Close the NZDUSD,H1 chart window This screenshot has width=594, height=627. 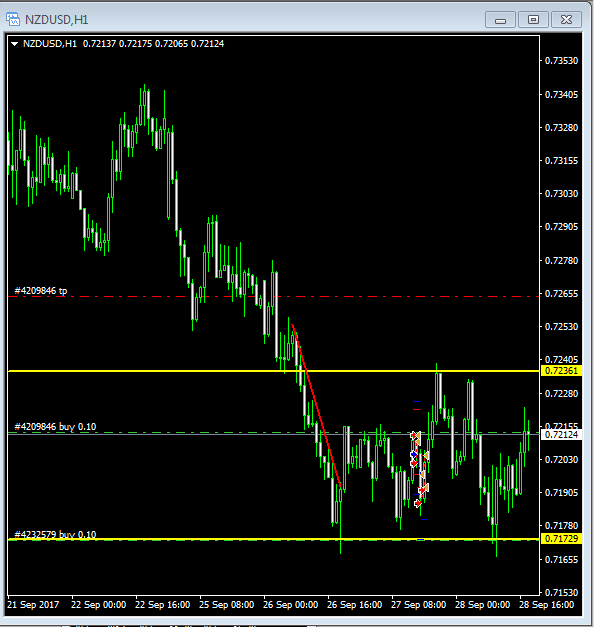pyautogui.click(x=566, y=20)
